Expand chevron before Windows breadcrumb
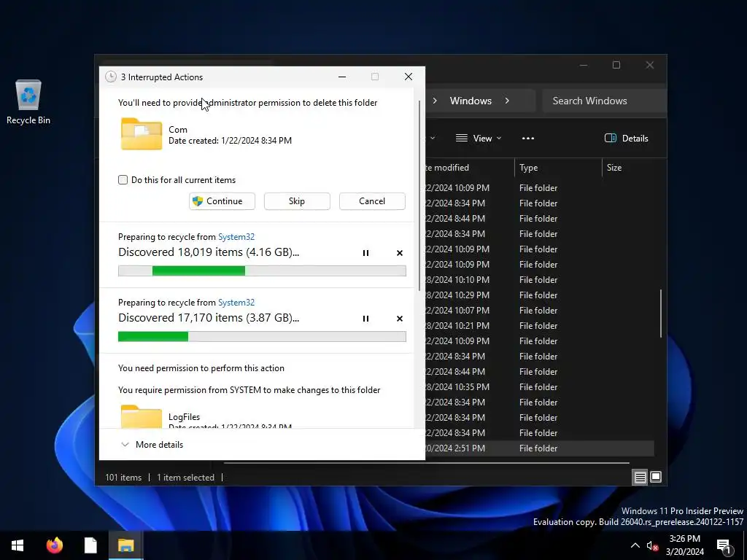Screen dimensions: 747x560 pos(435,101)
